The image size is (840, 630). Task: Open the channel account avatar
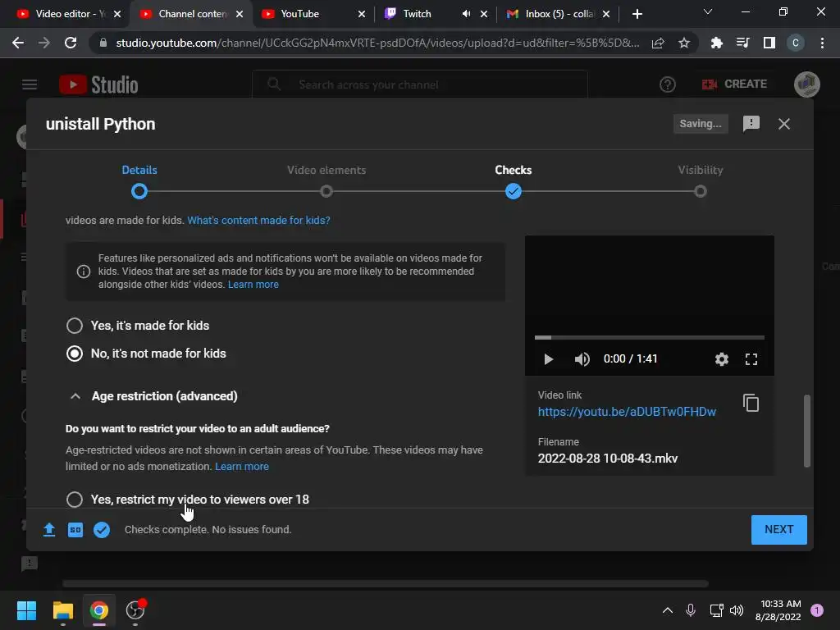tap(807, 84)
